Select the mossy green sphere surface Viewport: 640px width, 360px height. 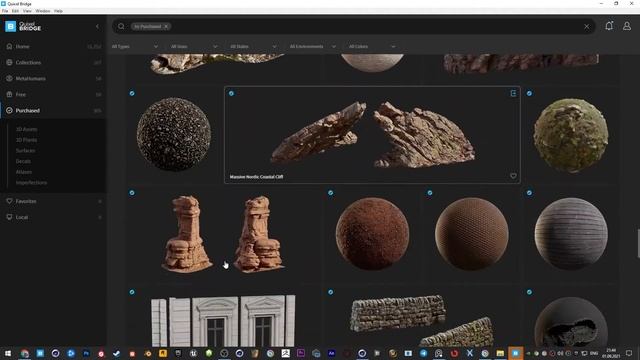(x=571, y=135)
